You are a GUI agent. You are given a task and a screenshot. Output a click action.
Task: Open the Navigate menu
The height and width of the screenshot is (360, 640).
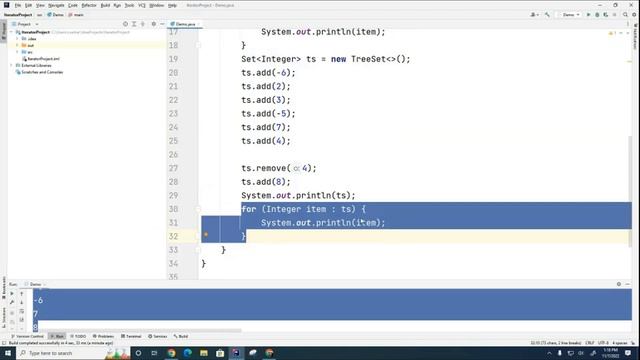(x=56, y=5)
